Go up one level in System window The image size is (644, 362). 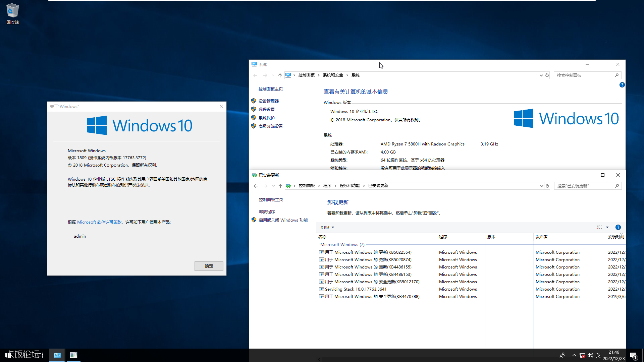coord(280,75)
